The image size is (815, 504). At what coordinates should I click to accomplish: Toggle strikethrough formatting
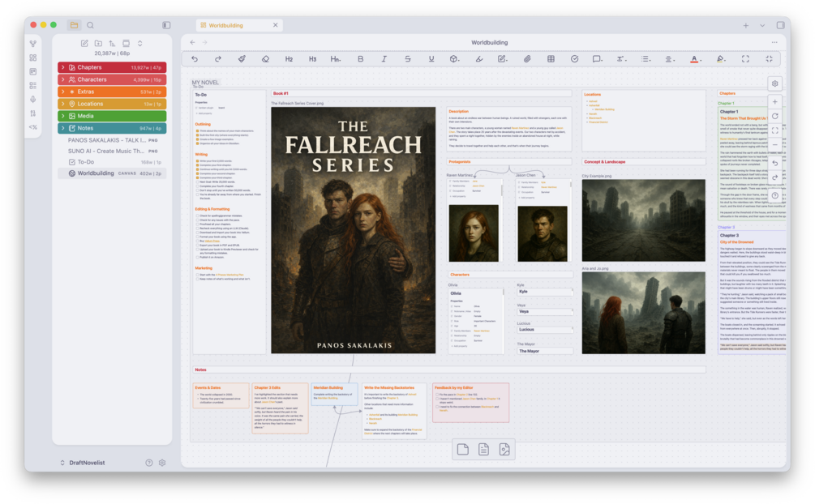pyautogui.click(x=407, y=59)
